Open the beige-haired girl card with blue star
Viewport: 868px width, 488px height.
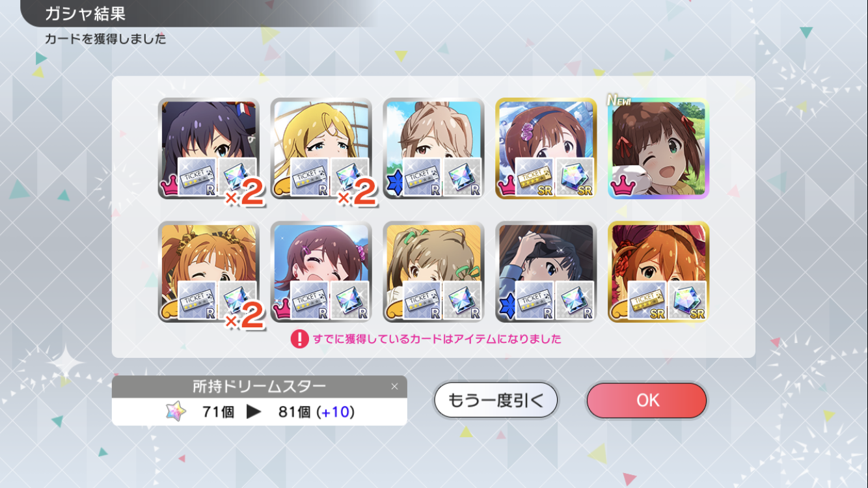433,148
